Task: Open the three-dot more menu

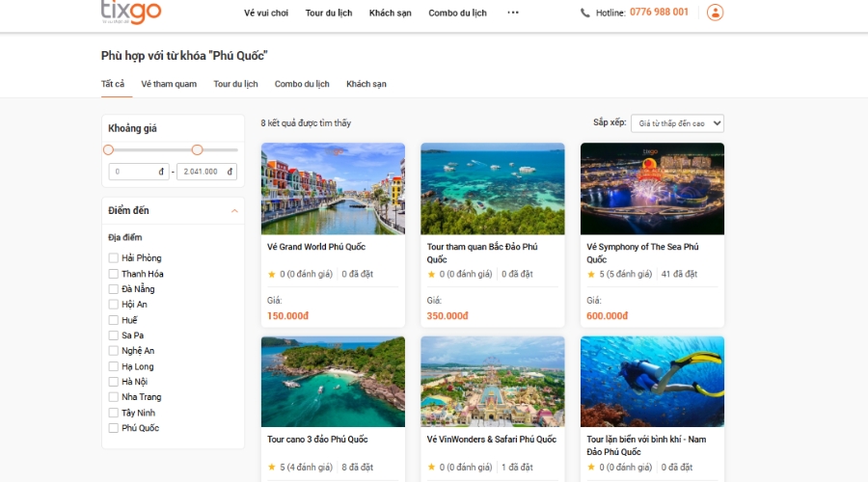Action: tap(513, 13)
